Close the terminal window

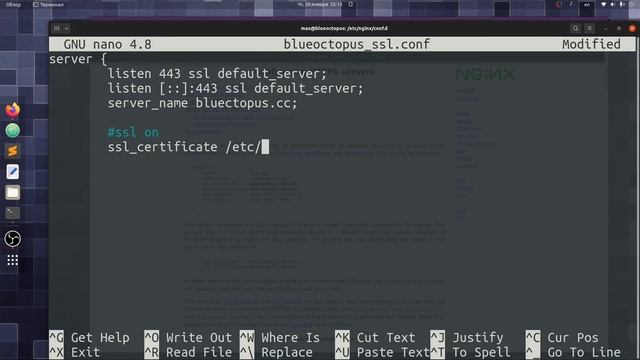point(632,28)
